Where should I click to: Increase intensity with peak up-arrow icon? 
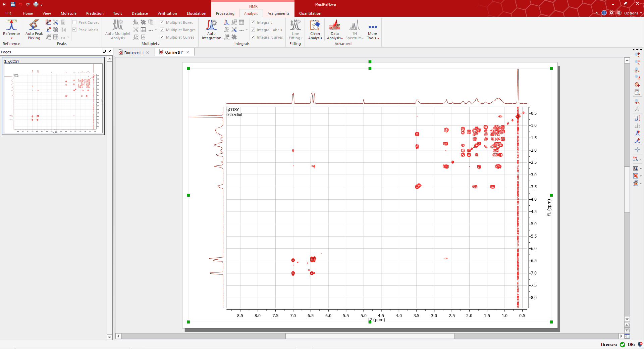point(637,133)
